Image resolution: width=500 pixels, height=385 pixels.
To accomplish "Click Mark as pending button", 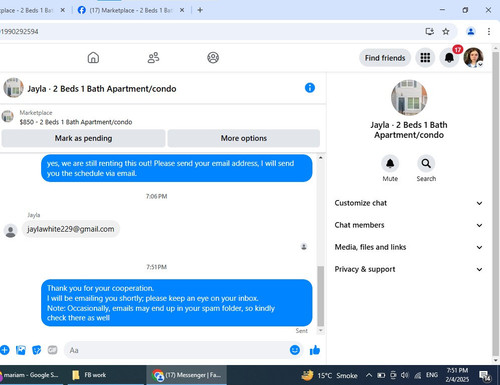I will (83, 138).
